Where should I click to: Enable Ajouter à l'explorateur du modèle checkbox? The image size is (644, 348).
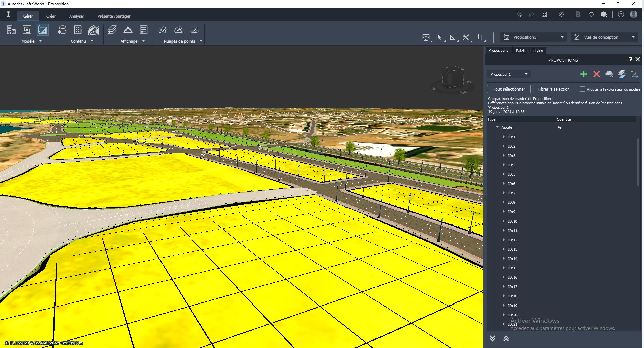[x=582, y=89]
